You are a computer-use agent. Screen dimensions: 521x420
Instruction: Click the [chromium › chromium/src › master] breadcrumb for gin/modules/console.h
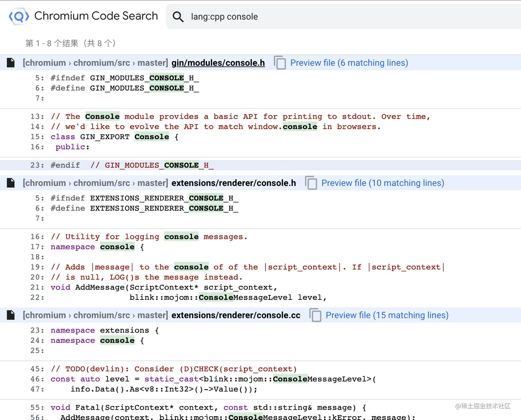pos(95,63)
